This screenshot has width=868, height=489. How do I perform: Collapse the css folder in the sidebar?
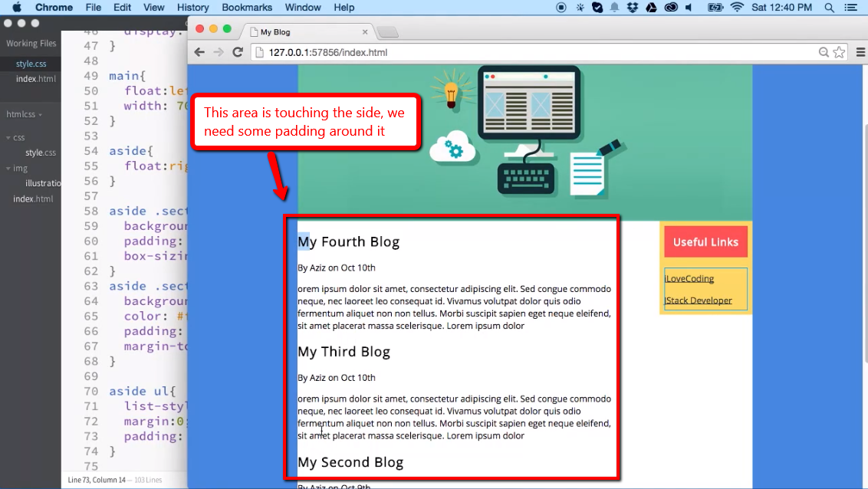[x=8, y=138]
